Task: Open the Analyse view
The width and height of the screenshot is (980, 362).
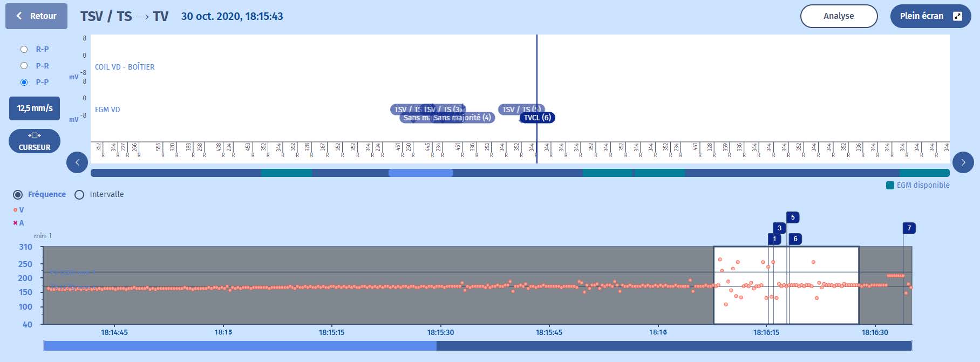Action: pyautogui.click(x=838, y=16)
